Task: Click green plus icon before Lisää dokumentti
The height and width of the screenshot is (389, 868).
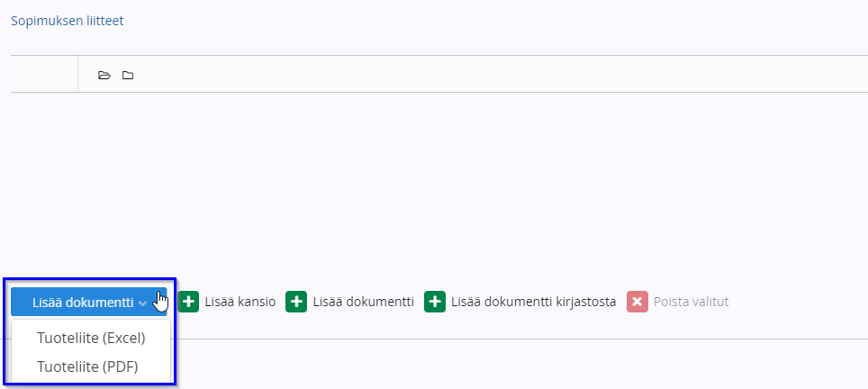Action: pyautogui.click(x=296, y=302)
